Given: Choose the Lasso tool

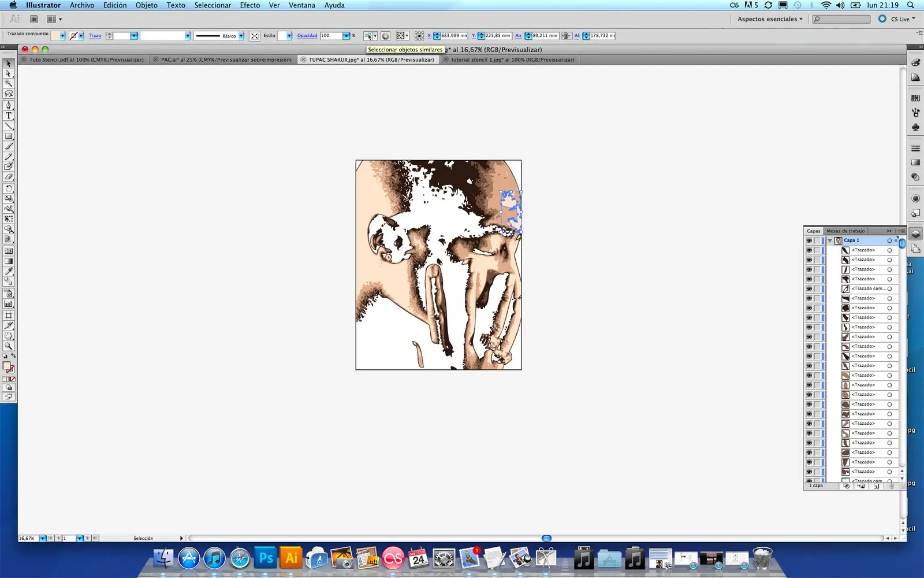Looking at the screenshot, I should tap(9, 94).
